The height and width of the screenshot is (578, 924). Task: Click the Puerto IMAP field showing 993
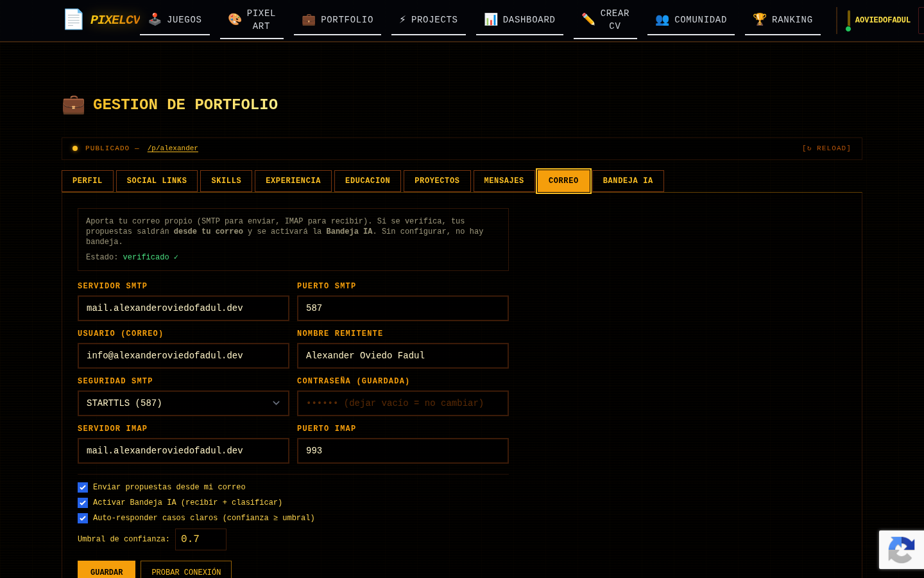point(403,451)
